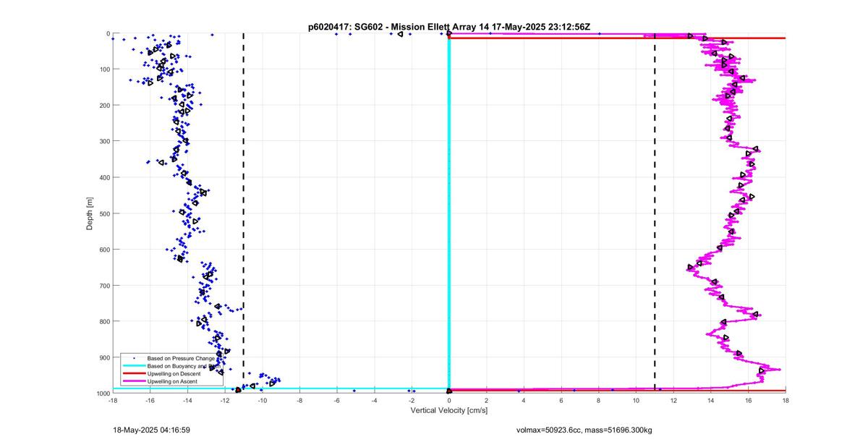
Task: Click the 'Upwelling on Descent' legend entry
Action: point(174,373)
